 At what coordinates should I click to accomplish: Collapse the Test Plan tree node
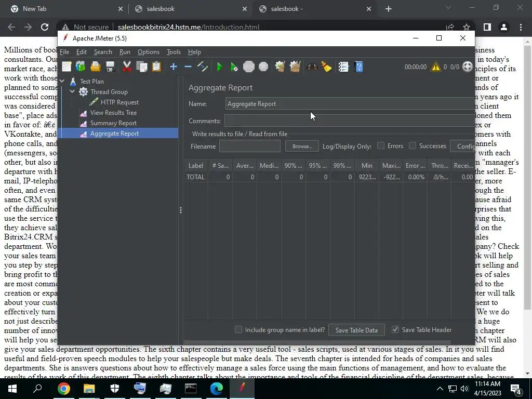(62, 82)
